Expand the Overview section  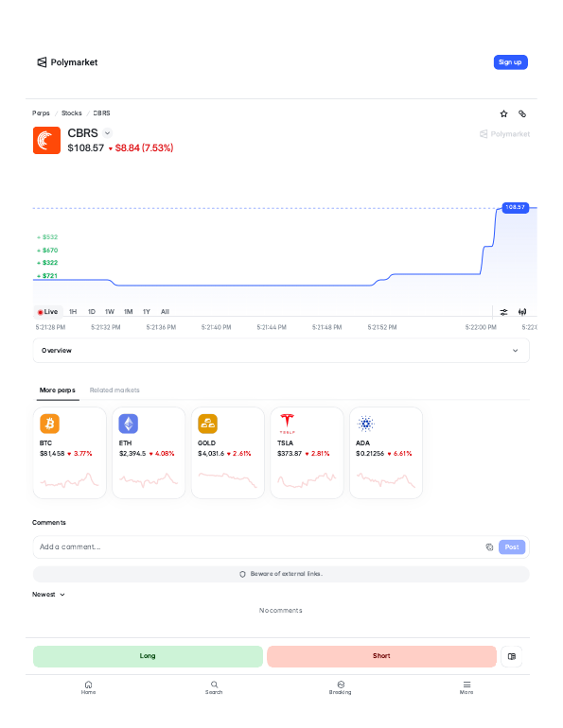(x=281, y=351)
